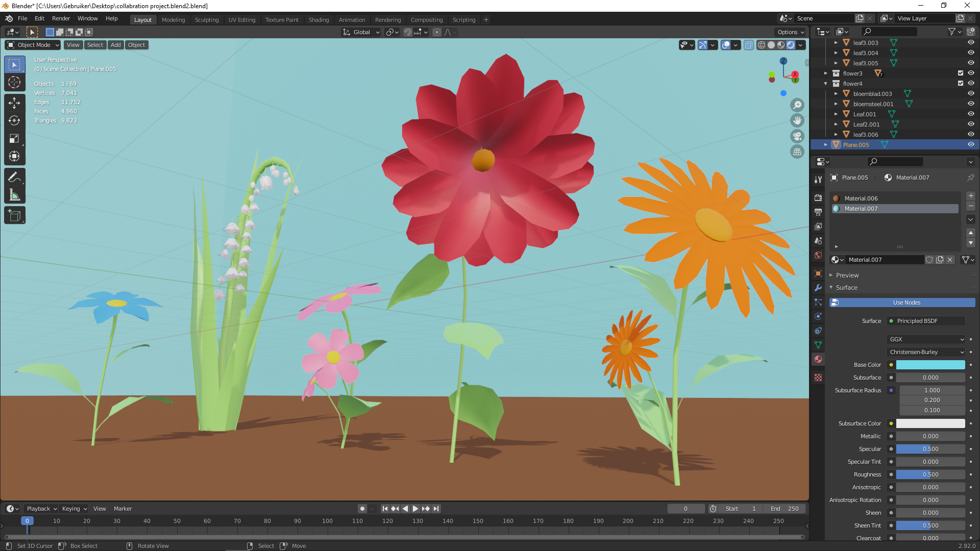Select the Move tool in toolbar
Viewport: 980px width, 551px height.
(x=14, y=103)
